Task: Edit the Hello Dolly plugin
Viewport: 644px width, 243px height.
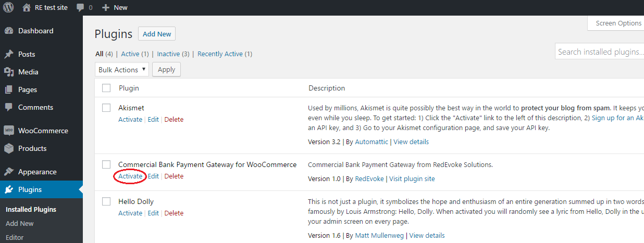Action: tap(153, 213)
